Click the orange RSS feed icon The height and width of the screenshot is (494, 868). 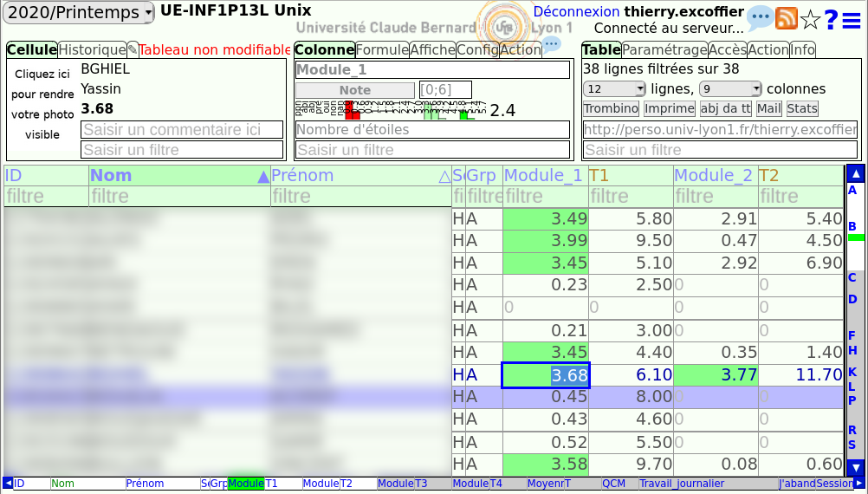786,18
